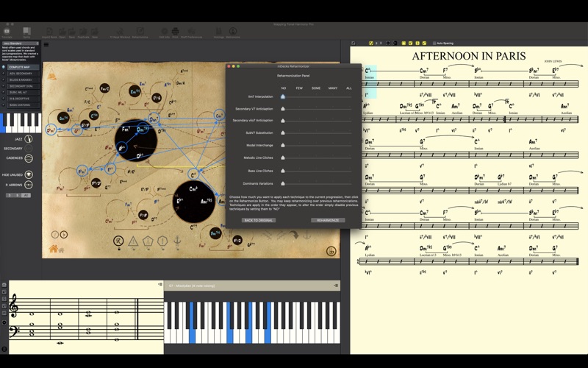Start the 12 Keys Workout tool
The width and height of the screenshot is (588, 368).
(120, 32)
